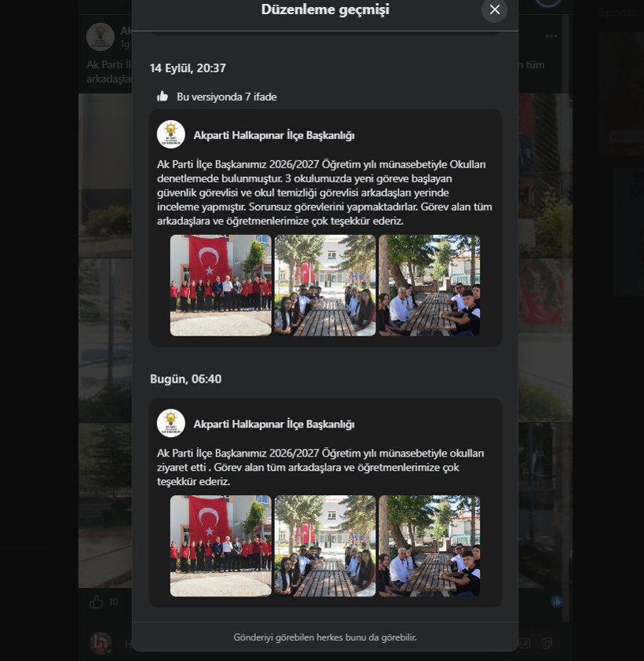Open 'Bu versiyonda 7 ifade' reactions link

tap(227, 97)
